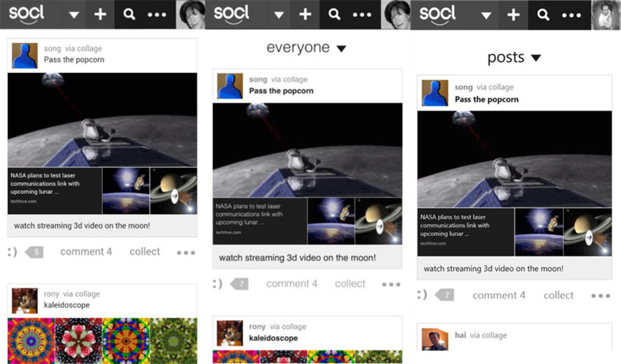Open the first kaleidoscope thumbnail in rony's left post
Viewport: 621px width, 364px height.
click(x=31, y=340)
